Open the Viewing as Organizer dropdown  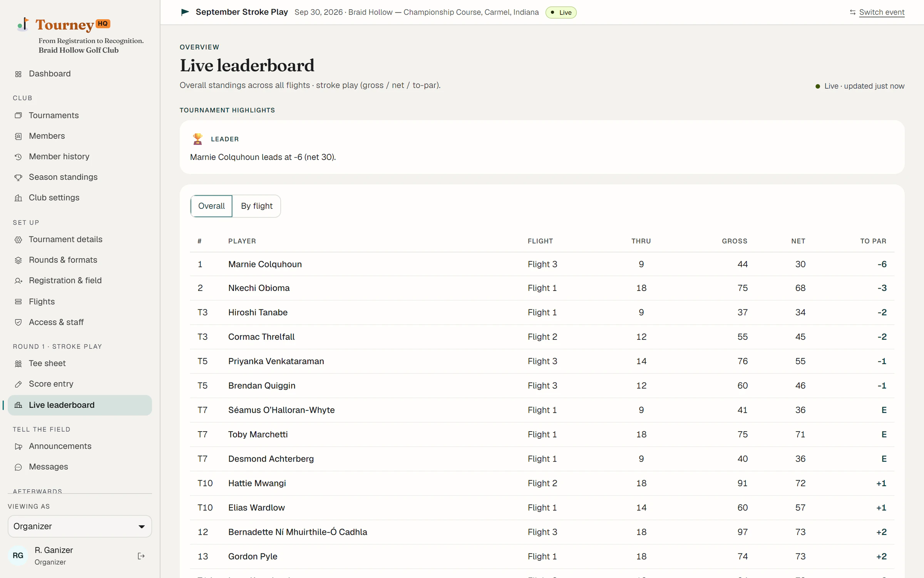80,526
